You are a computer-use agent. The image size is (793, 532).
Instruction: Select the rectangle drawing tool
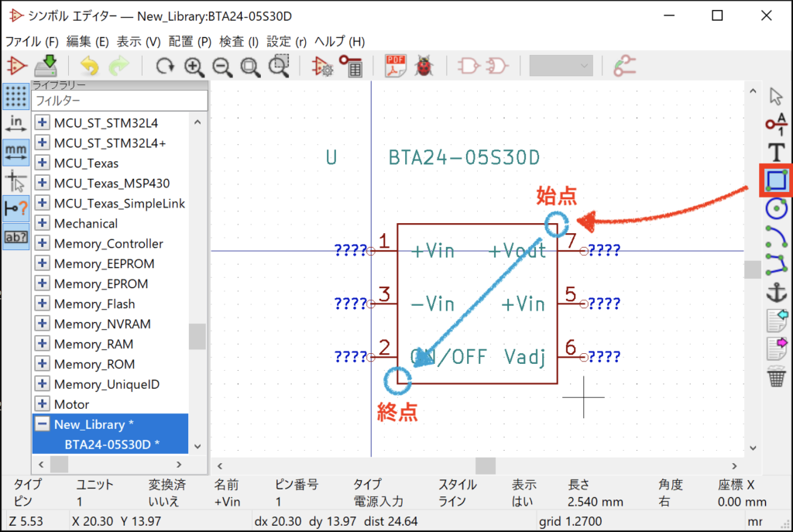coord(776,180)
